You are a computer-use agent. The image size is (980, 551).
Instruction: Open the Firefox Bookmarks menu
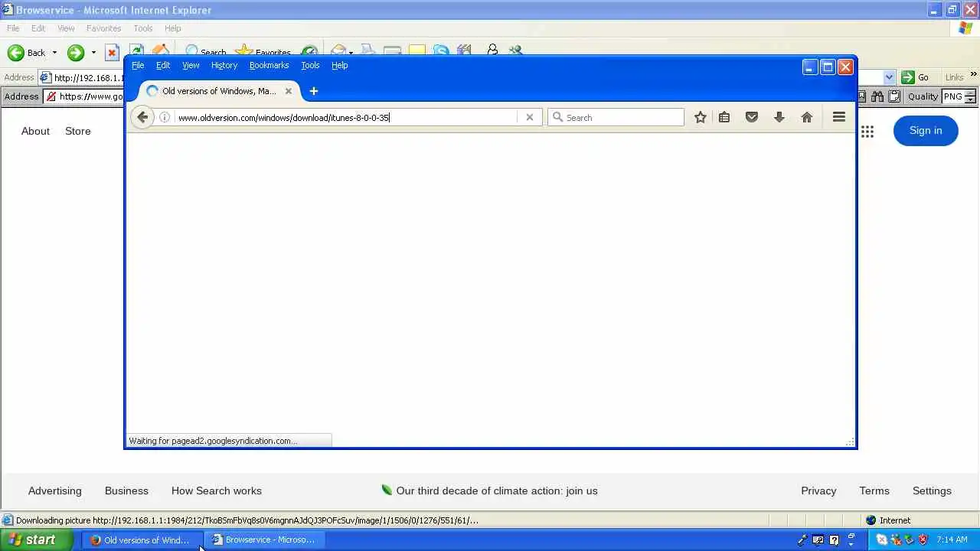pos(269,65)
